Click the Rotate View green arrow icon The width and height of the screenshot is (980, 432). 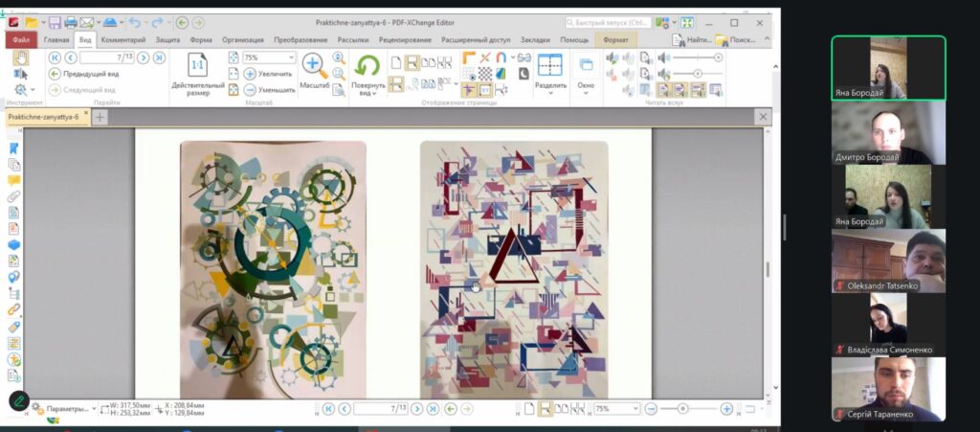367,66
